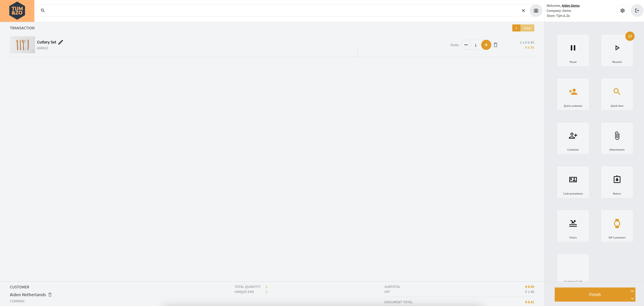
Task: Open the Aiden Demo profile link
Action: pyautogui.click(x=570, y=6)
